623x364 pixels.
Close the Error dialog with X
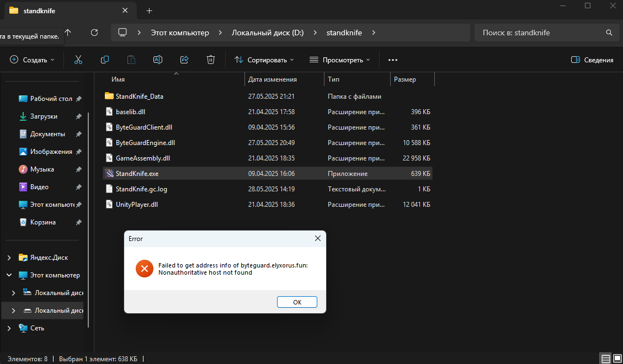[317, 239]
